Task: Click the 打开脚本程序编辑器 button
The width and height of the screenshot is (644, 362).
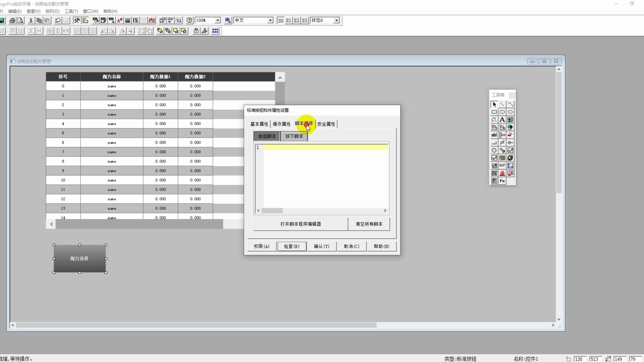Action: (x=301, y=224)
